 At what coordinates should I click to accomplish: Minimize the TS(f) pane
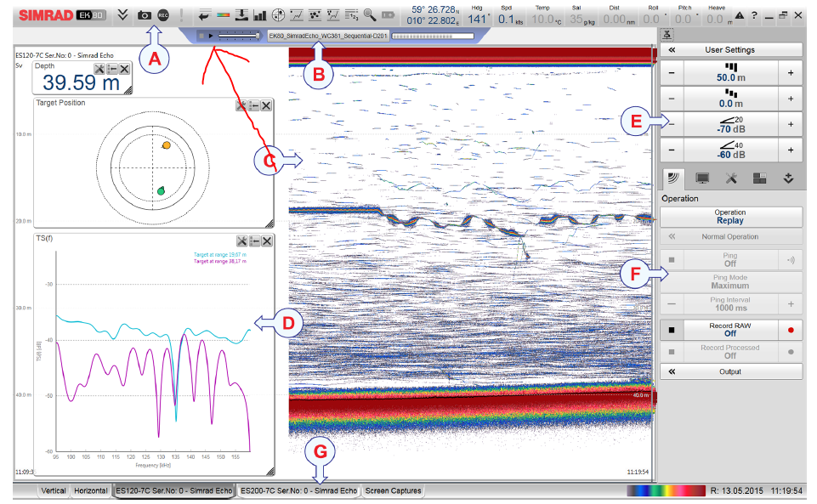[254, 241]
